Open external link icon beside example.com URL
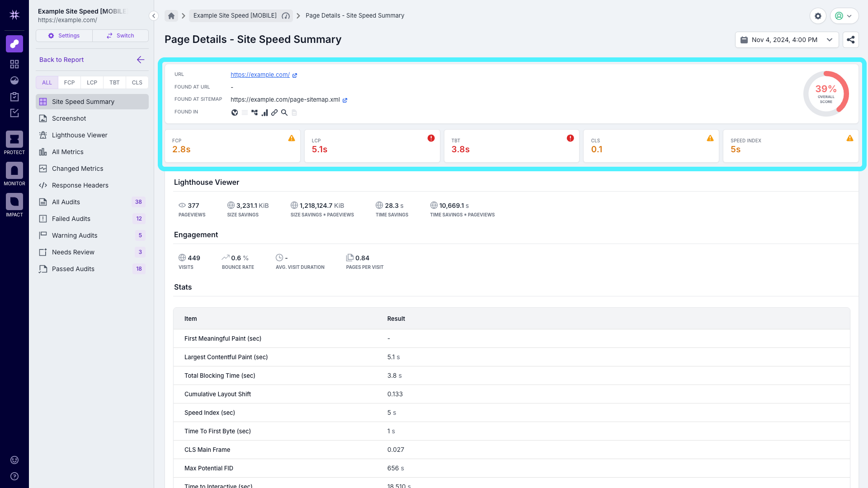 [295, 75]
